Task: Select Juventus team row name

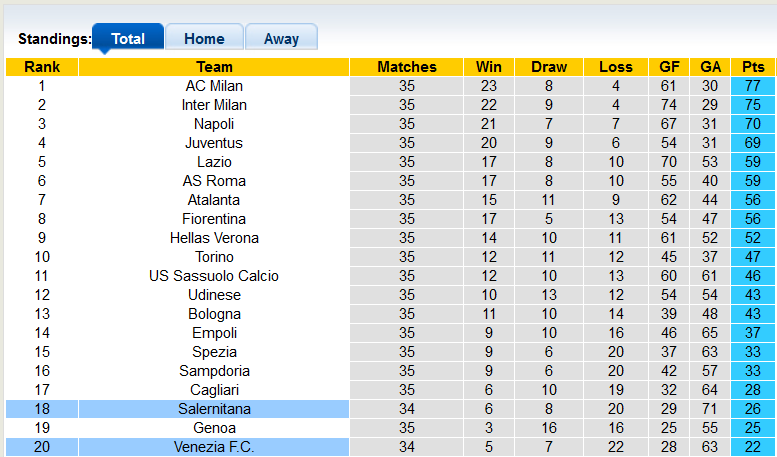Action: point(214,143)
